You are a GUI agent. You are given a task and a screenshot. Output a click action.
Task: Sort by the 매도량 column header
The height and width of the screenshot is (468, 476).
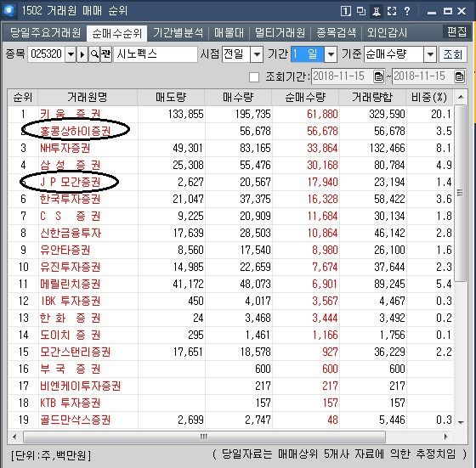tap(171, 98)
